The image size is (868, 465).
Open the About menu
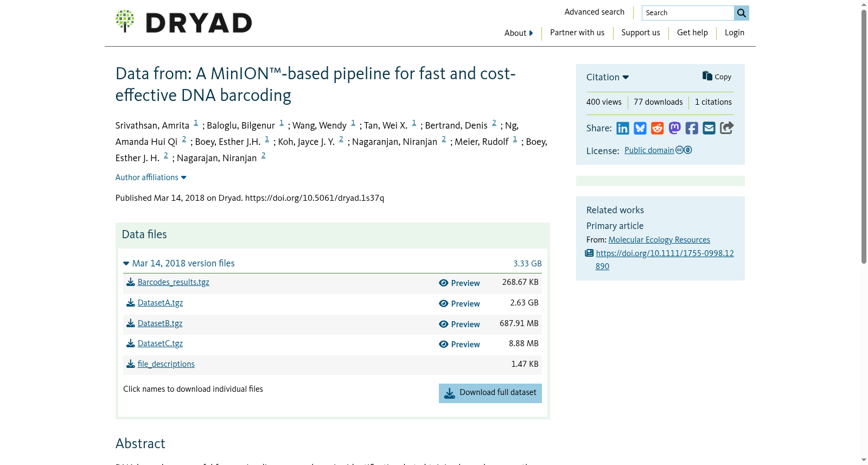(519, 33)
